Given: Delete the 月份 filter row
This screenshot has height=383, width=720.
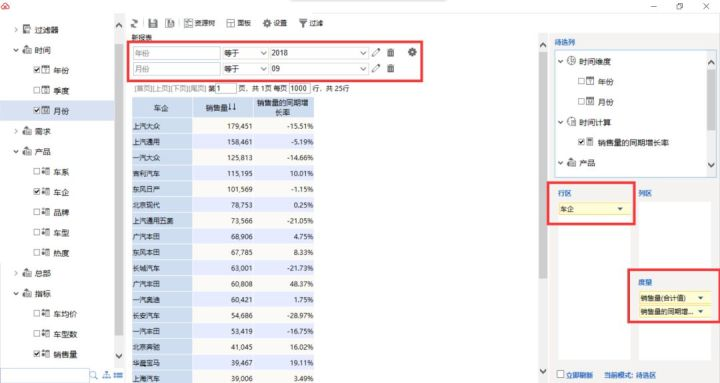Looking at the screenshot, I should [390, 68].
